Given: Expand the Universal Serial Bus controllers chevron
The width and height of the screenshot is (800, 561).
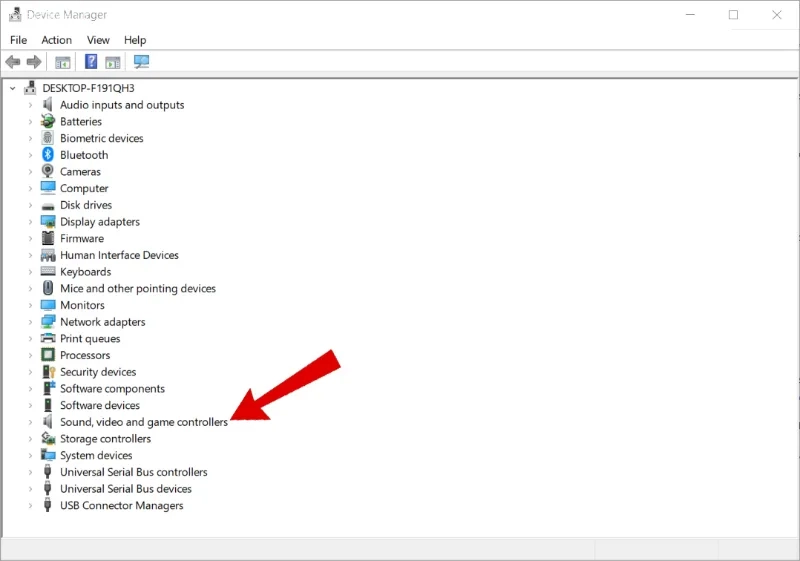Looking at the screenshot, I should click(30, 472).
